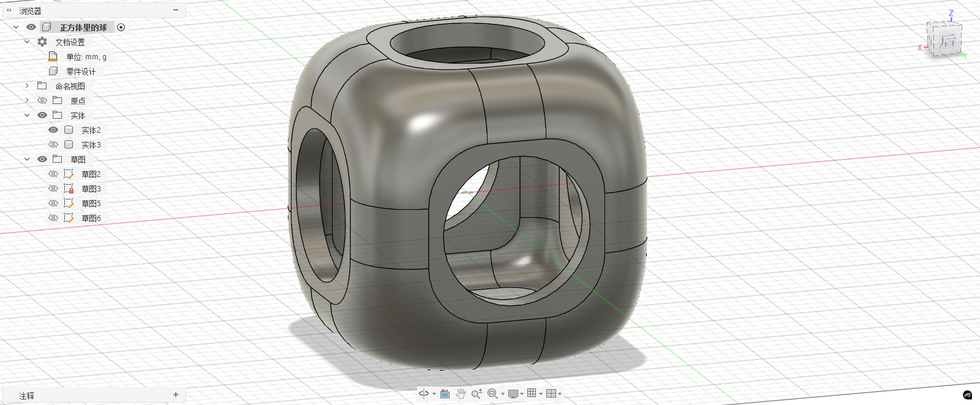Viewport: 980px width, 405px height.
Task: Show 实体3 using its eye icon
Action: pyautogui.click(x=53, y=144)
